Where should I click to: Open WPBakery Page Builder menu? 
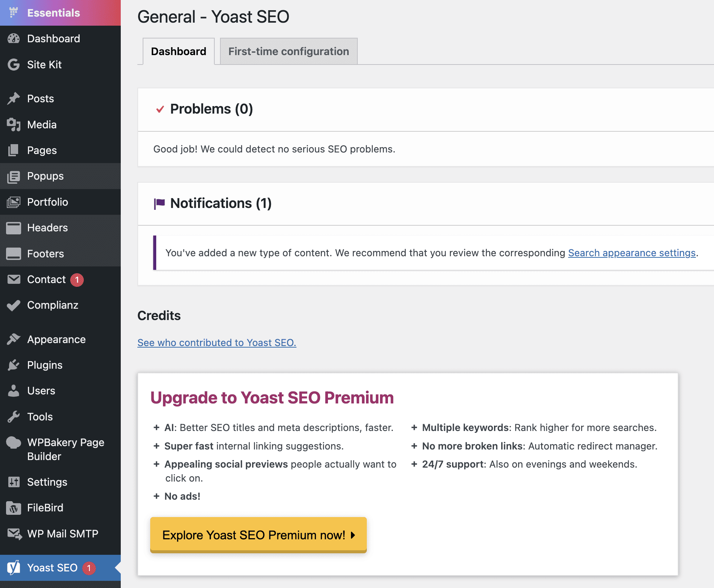tap(60, 449)
